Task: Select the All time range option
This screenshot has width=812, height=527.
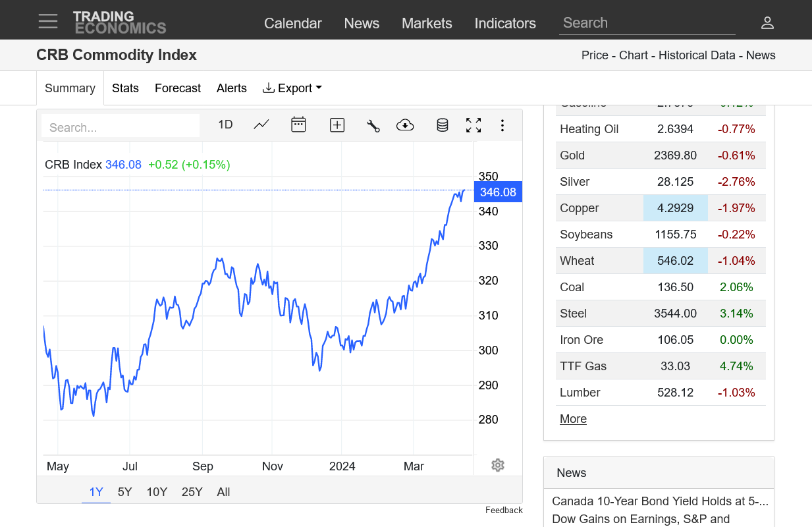Action: pos(223,491)
